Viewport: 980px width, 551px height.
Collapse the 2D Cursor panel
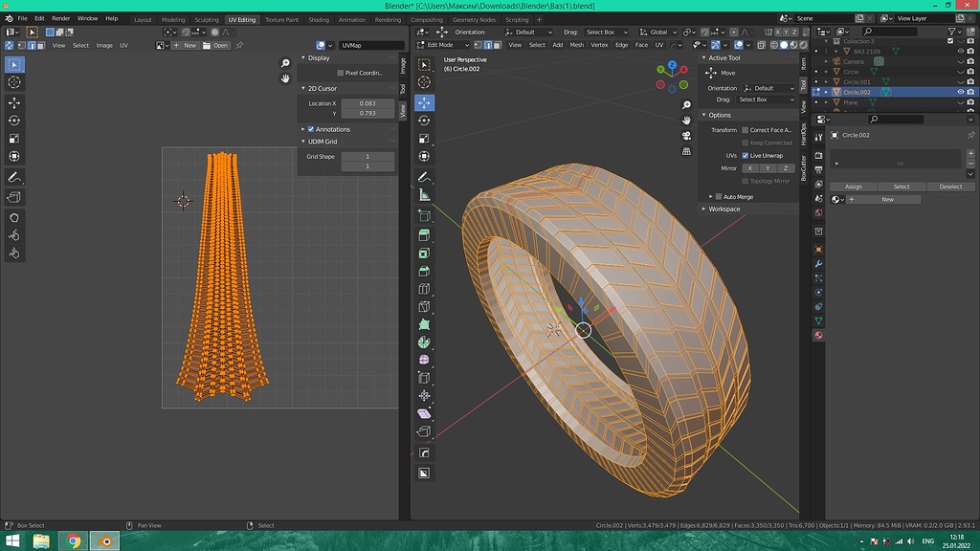coord(303,89)
